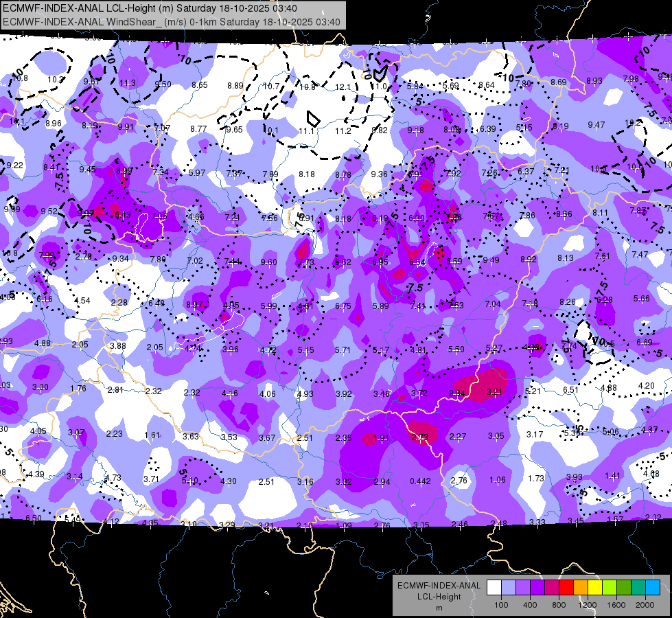Viewport: 672px width, 618px height.
Task: Click the legend title ECMWF-INDEX-ANAL
Action: coord(439,586)
